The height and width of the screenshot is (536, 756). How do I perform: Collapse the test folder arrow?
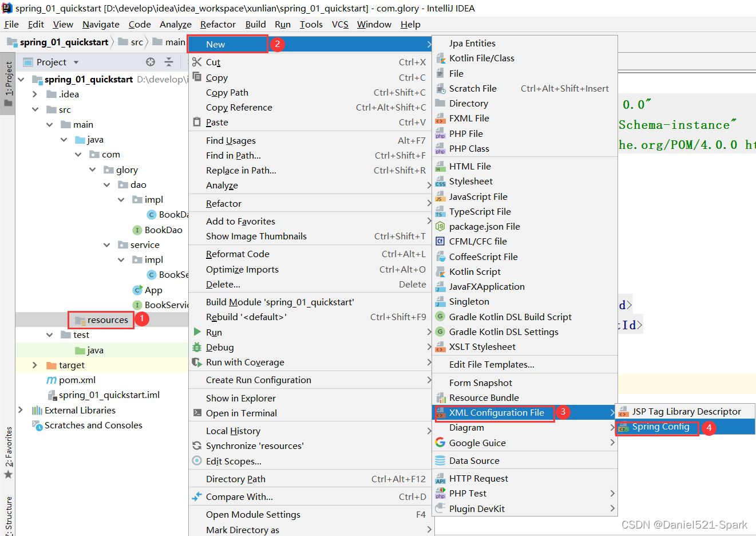49,334
